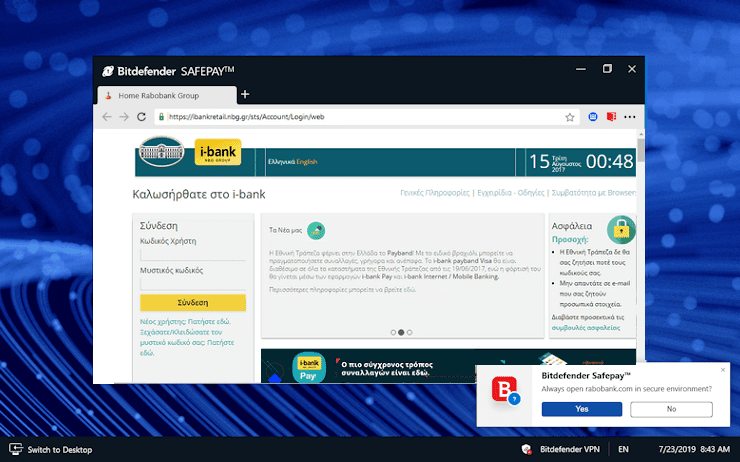Viewport: 740px width, 462px height.
Task: Bookmark page with the star icon
Action: coord(570,117)
